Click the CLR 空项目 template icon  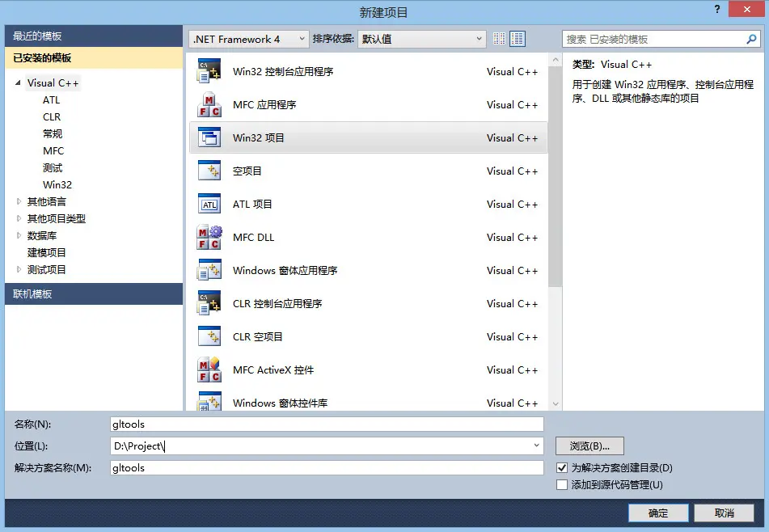(x=209, y=336)
